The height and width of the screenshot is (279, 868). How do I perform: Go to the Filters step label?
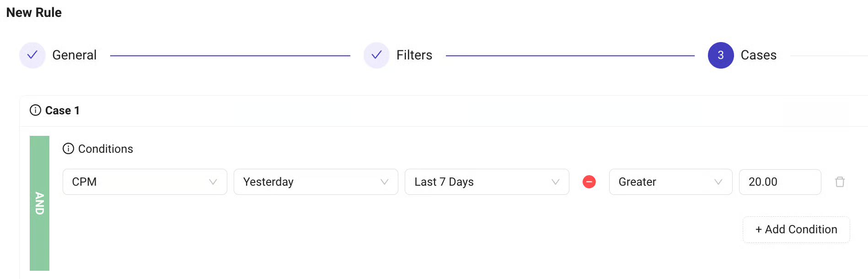(x=414, y=55)
